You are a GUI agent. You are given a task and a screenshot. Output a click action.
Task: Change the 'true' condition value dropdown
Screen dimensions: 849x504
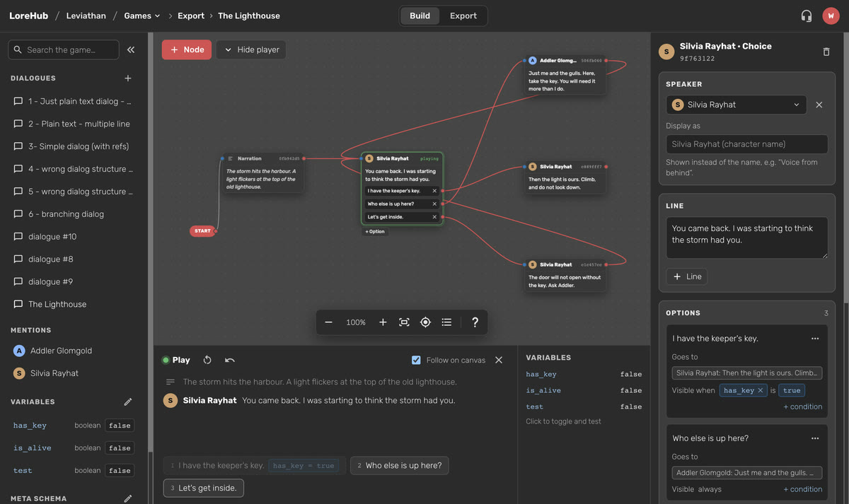[x=792, y=390]
